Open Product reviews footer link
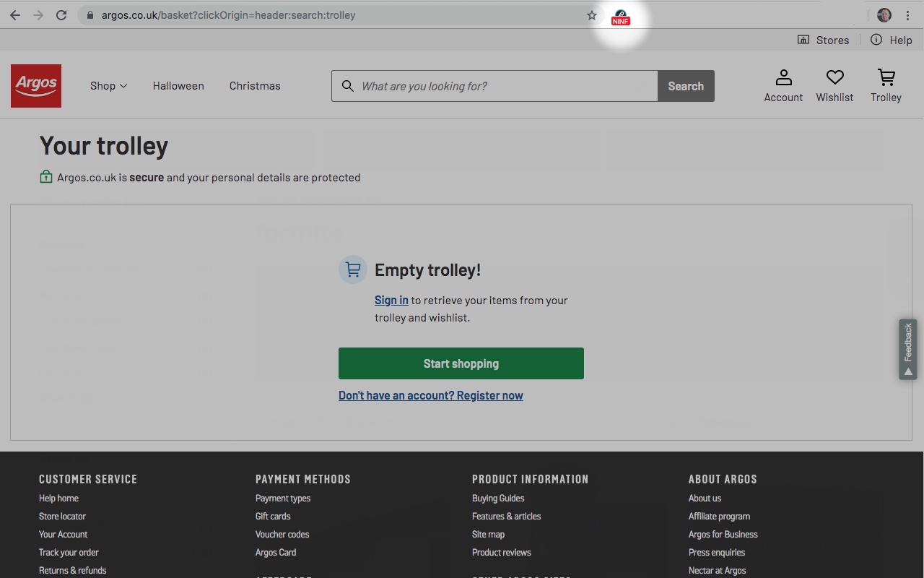 [501, 552]
